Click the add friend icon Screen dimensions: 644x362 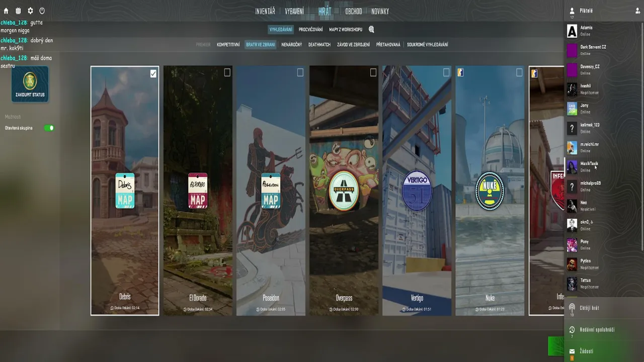pos(638,11)
